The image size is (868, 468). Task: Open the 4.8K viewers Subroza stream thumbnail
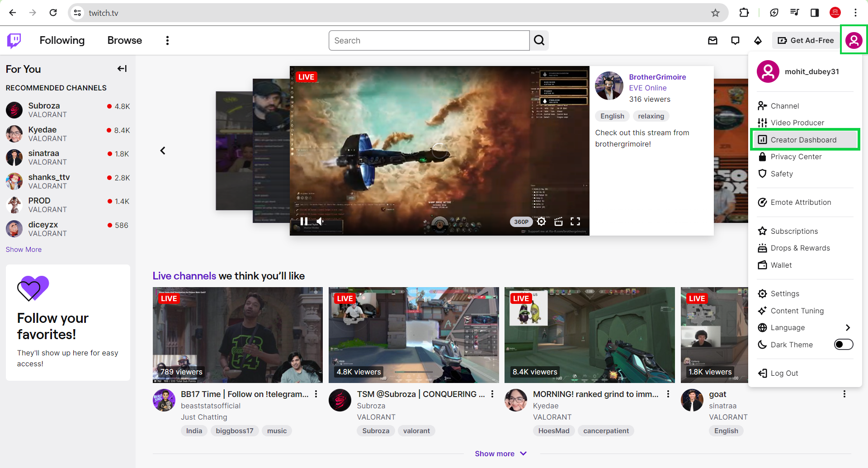414,335
